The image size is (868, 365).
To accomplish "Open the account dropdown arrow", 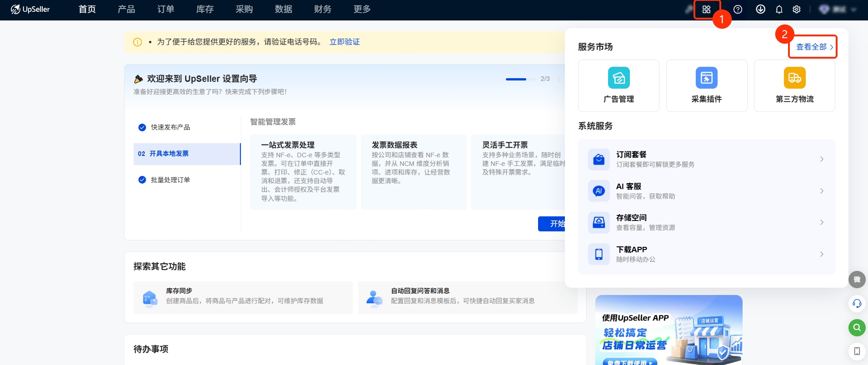I will [853, 10].
